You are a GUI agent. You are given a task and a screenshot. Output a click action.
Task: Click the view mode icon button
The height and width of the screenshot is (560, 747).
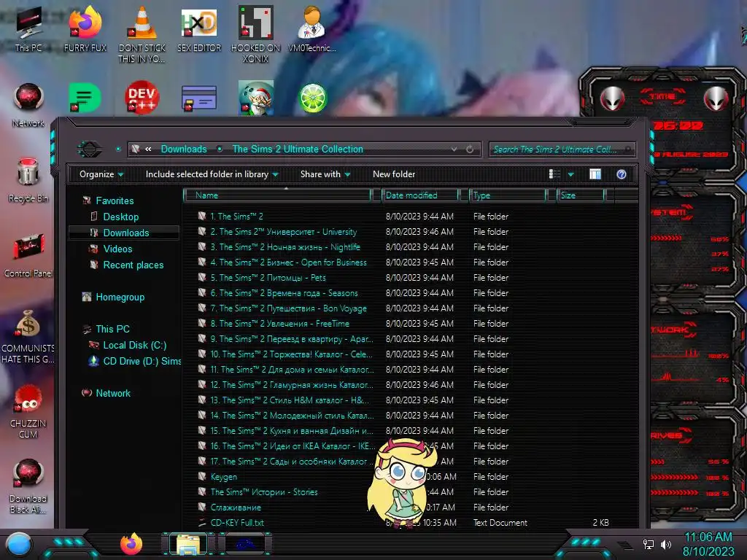pos(554,174)
